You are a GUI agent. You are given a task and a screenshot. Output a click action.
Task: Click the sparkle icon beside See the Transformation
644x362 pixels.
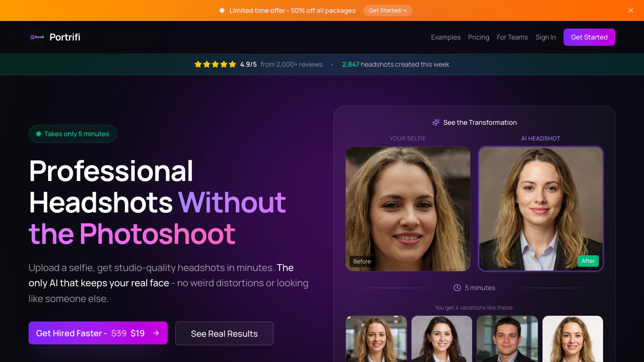tap(436, 122)
